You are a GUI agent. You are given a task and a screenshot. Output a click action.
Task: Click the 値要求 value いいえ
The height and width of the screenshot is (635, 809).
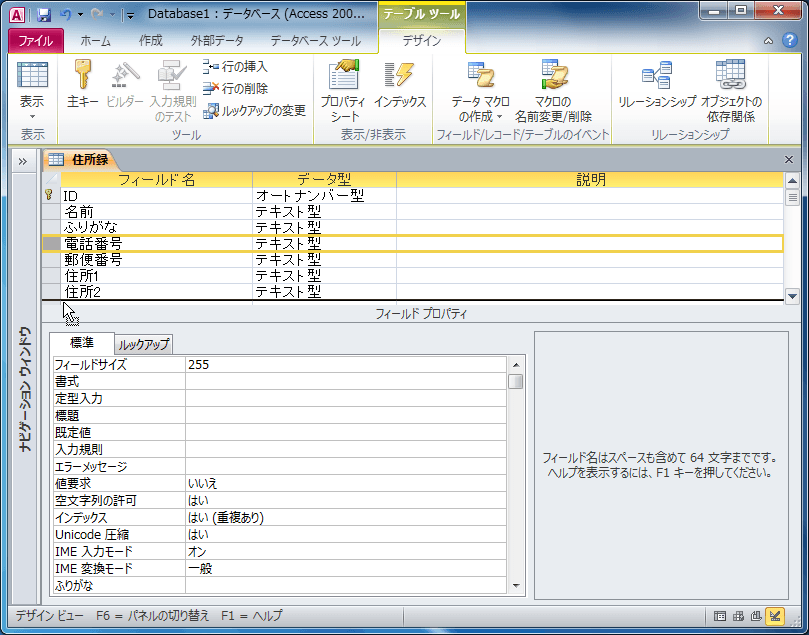(x=346, y=483)
